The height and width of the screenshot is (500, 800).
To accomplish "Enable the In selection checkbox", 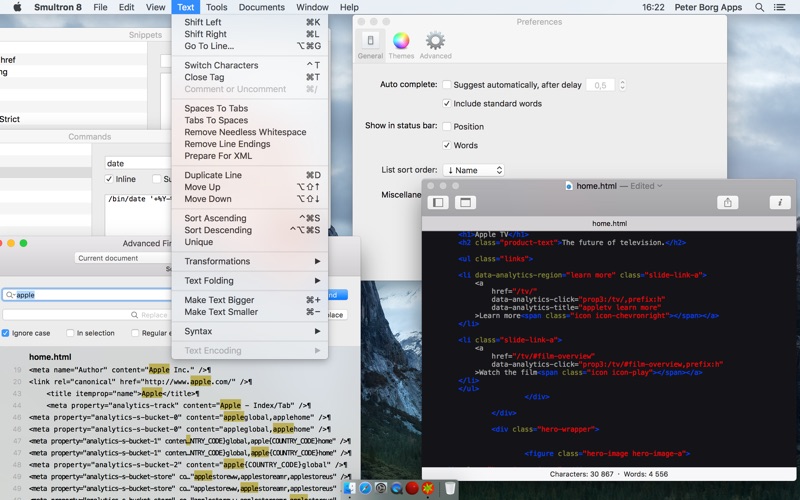I will tap(70, 333).
